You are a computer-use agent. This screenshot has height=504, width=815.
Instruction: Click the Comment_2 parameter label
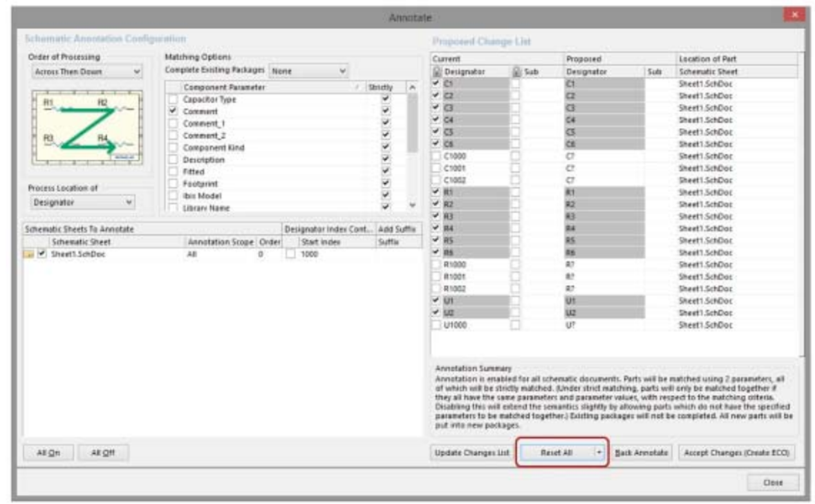click(204, 136)
